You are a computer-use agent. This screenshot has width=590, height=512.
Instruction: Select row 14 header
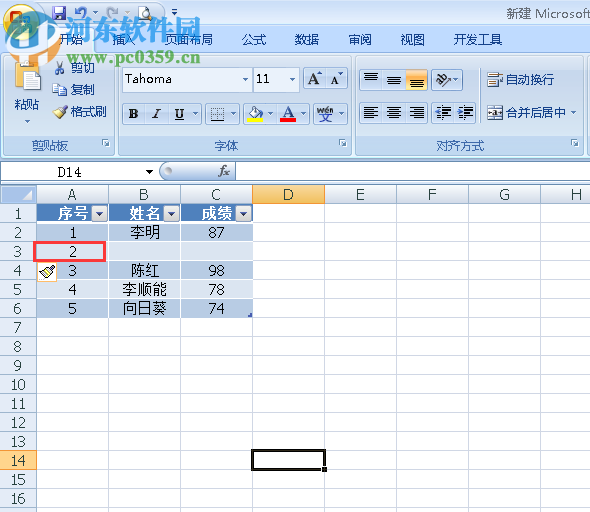tap(18, 460)
